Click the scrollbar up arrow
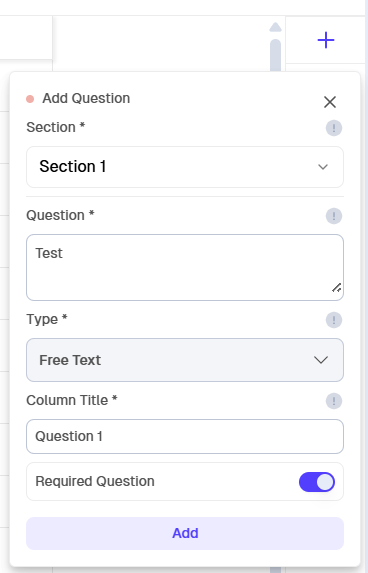This screenshot has height=573, width=368. (275, 27)
